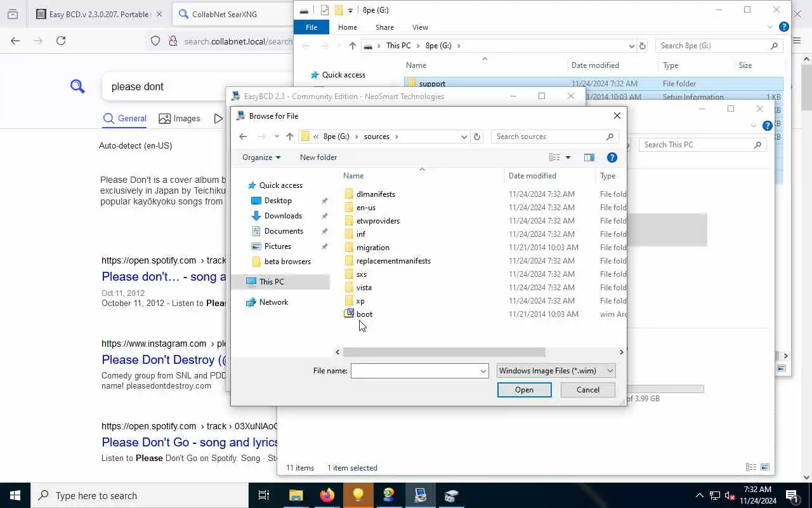Open the View tab in Explorer ribbon
This screenshot has height=508, width=812.
point(420,27)
